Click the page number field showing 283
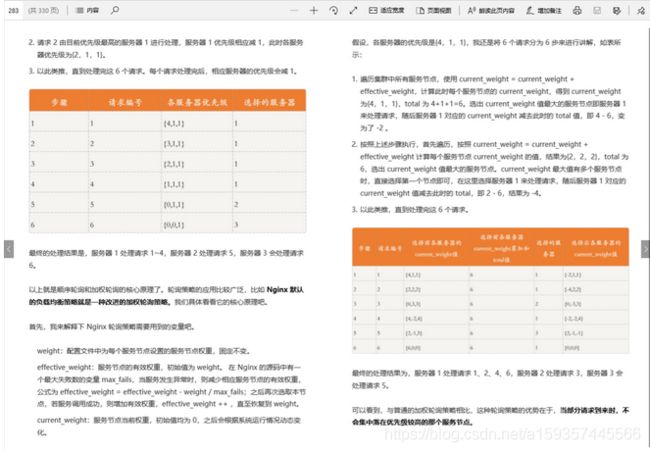The width and height of the screenshot is (650, 452). coord(14,10)
